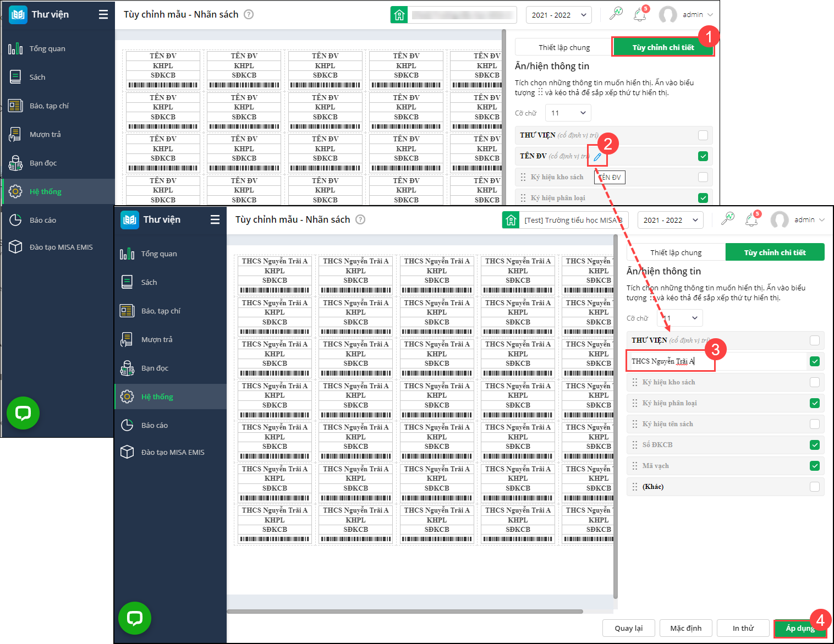This screenshot has width=834, height=644.
Task: Open the notification bell in front window
Action: (751, 219)
